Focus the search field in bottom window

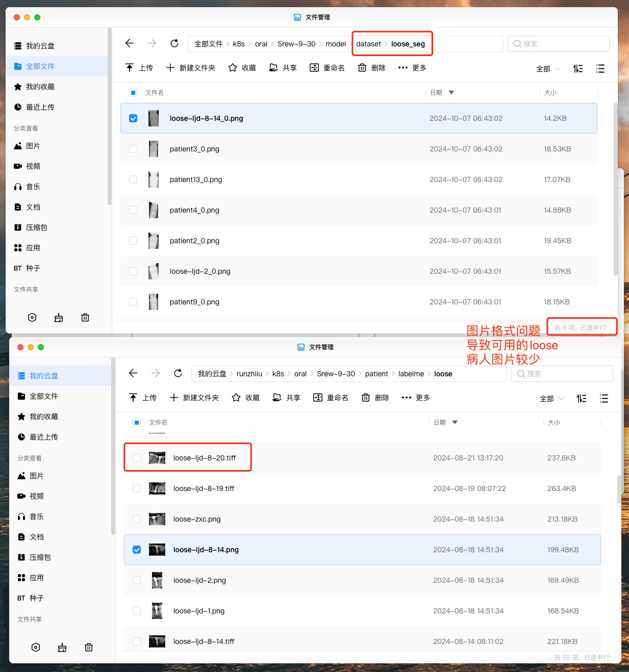pyautogui.click(x=562, y=374)
